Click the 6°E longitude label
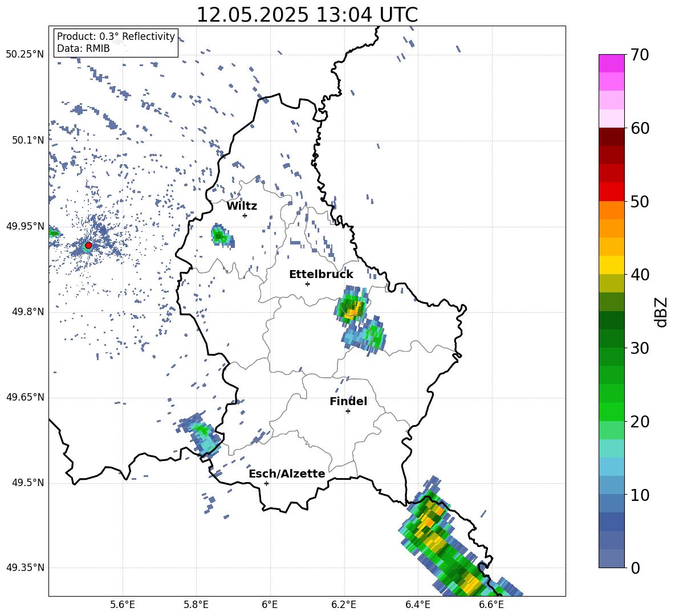The height and width of the screenshot is (616, 675). 270,605
